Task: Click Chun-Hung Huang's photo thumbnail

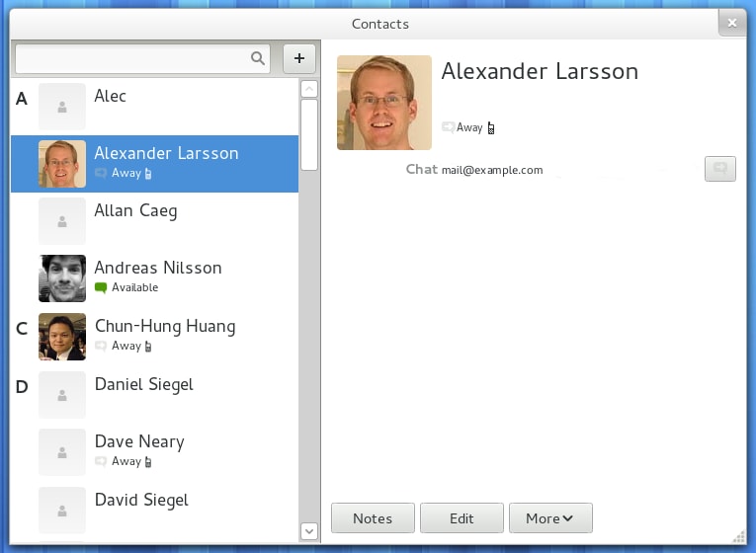Action: [62, 337]
